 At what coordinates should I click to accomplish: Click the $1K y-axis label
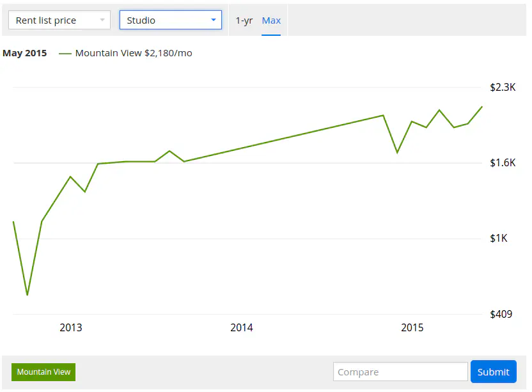(499, 239)
